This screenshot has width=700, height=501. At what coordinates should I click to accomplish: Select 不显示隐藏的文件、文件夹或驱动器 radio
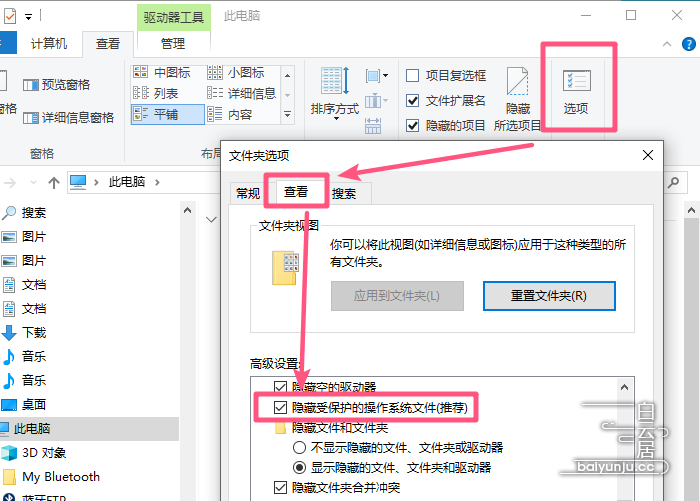tap(299, 447)
